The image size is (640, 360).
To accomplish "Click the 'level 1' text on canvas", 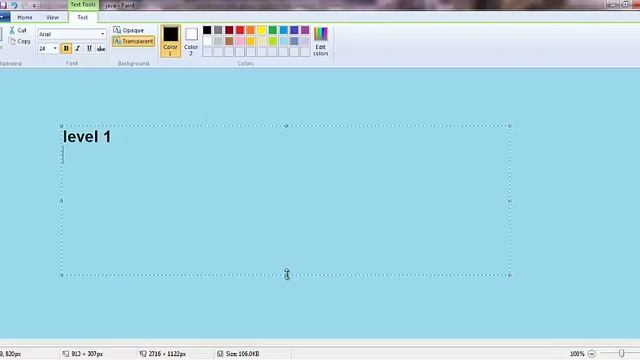I will pos(87,136).
